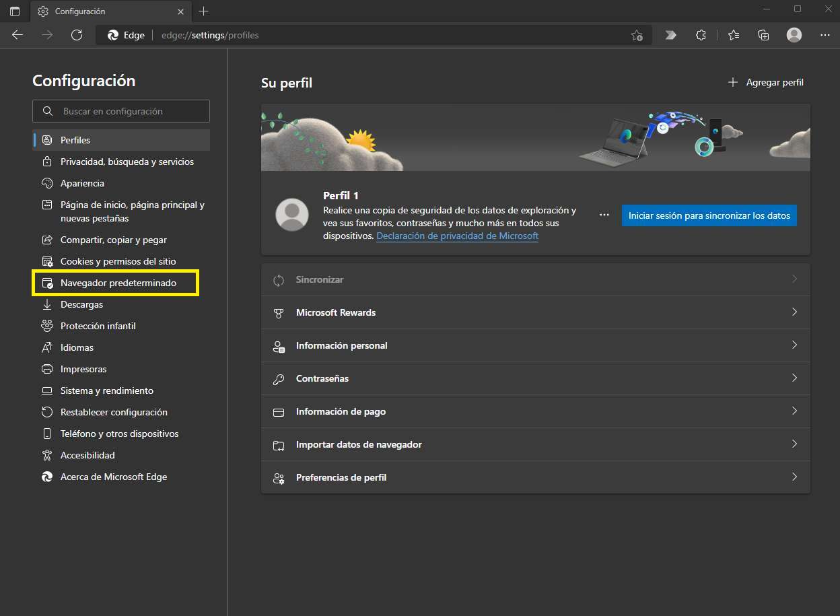Focus the Buscar en configuración search box
The image size is (840, 616).
point(121,111)
